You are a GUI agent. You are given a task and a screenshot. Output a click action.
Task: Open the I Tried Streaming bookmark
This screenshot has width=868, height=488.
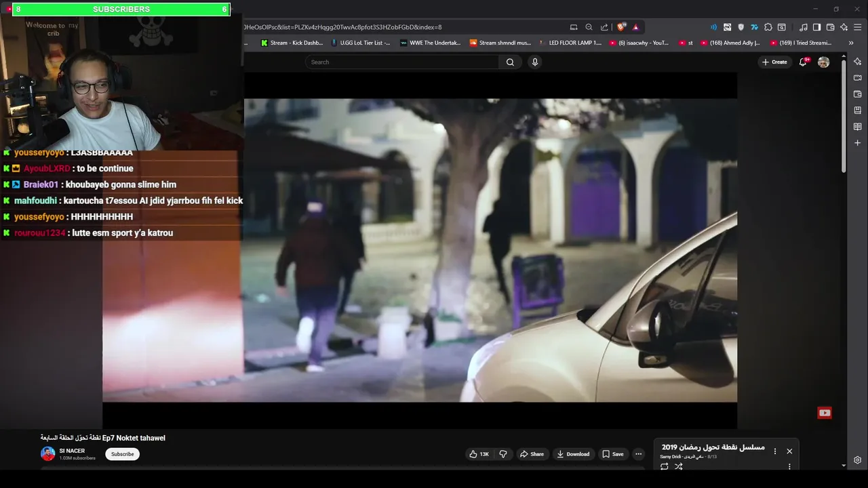point(801,43)
